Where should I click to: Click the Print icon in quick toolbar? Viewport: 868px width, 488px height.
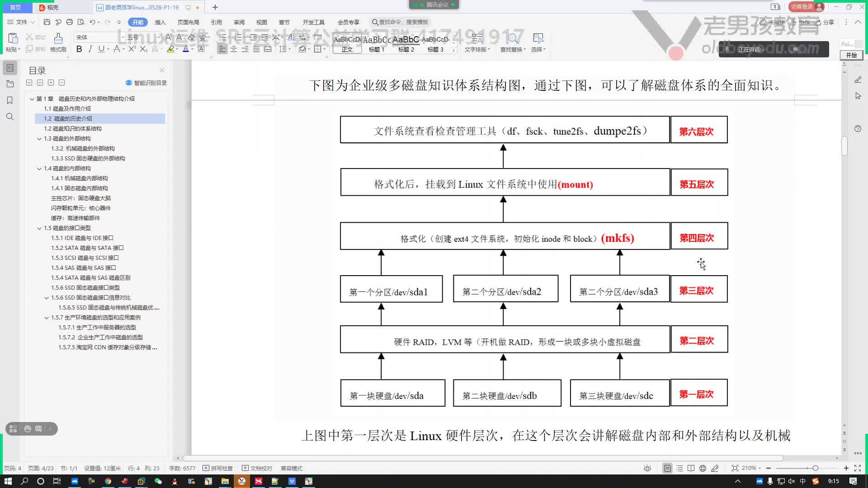[x=69, y=22]
